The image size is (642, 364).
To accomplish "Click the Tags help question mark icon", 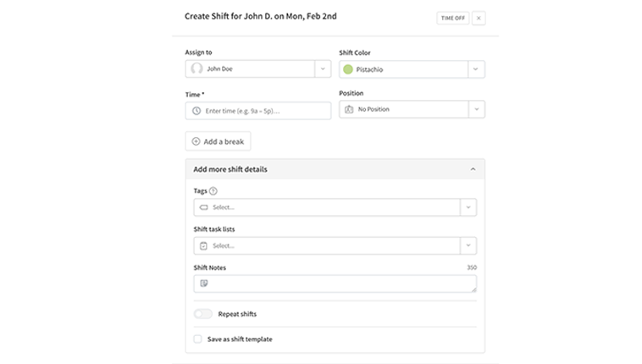I will 213,191.
